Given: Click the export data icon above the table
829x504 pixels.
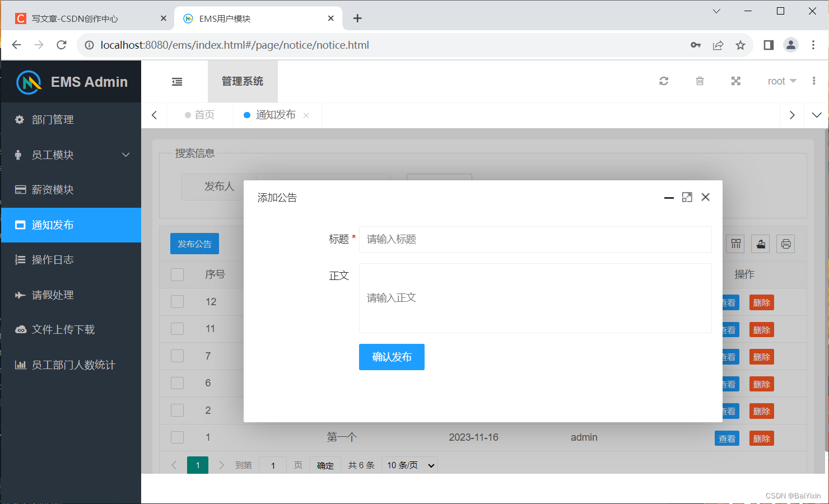Looking at the screenshot, I should [760, 244].
